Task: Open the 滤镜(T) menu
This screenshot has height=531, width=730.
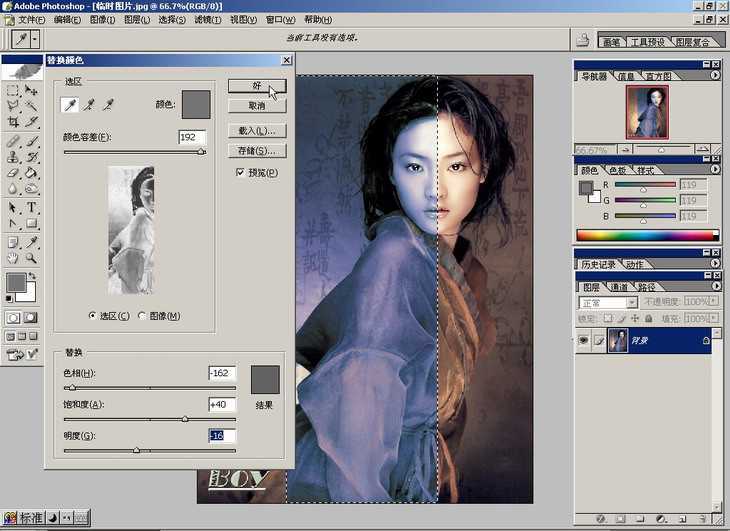Action: click(207, 20)
